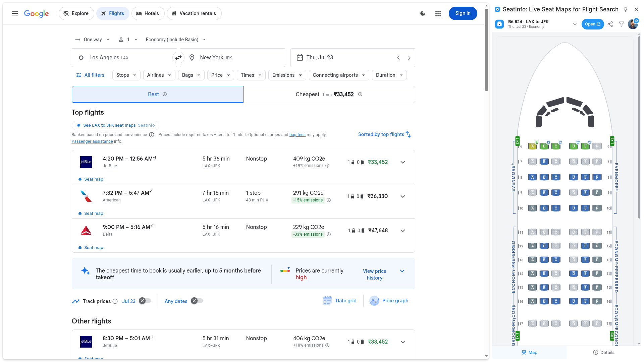The height and width of the screenshot is (362, 644).
Task: Click the Los Angeles origin field
Action: click(124, 58)
